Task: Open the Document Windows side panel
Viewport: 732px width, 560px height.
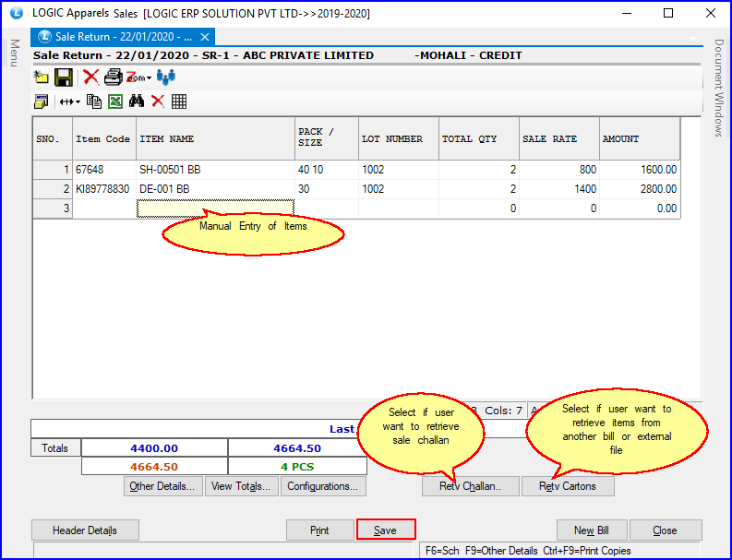Action: [719, 88]
